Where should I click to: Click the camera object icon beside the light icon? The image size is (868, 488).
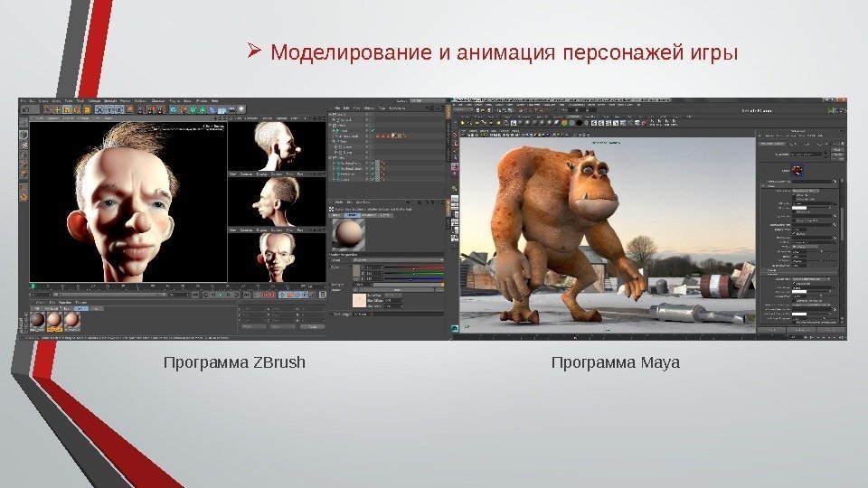(231, 110)
